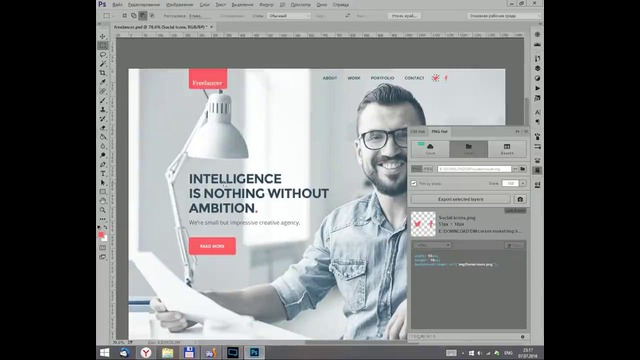This screenshot has height=360, width=640.
Task: Select the Blur tool
Action: tap(103, 146)
